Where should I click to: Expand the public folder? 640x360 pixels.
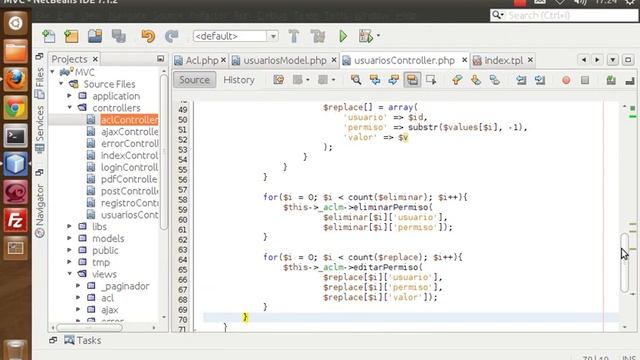click(69, 250)
